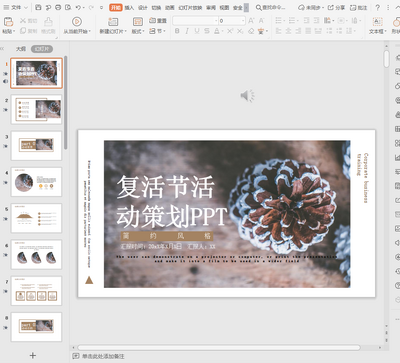Click the Redo arrow icon
The image size is (400, 363).
(91, 7)
